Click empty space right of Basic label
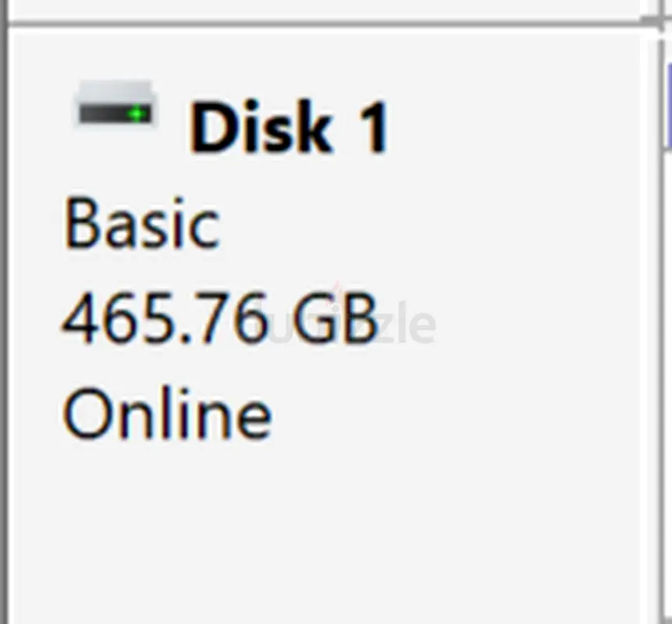This screenshot has height=624, width=672. 429,225
